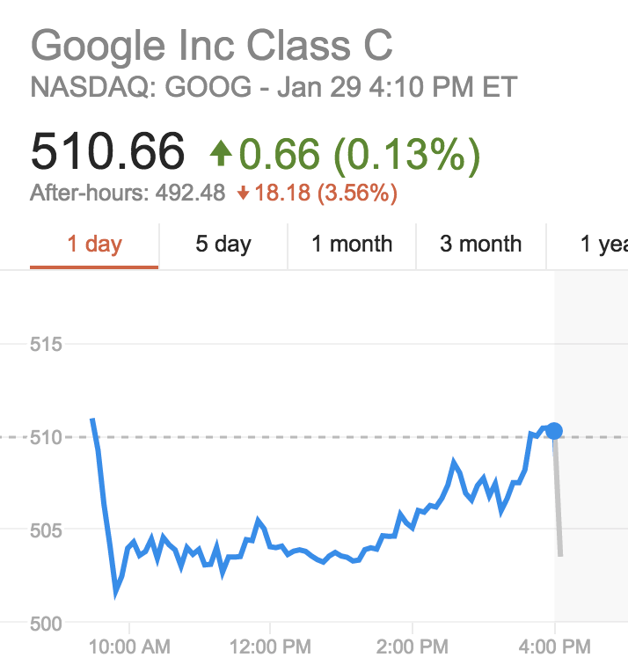The height and width of the screenshot is (672, 628).
Task: Click the 10:00 AM time axis label
Action: coord(128,648)
